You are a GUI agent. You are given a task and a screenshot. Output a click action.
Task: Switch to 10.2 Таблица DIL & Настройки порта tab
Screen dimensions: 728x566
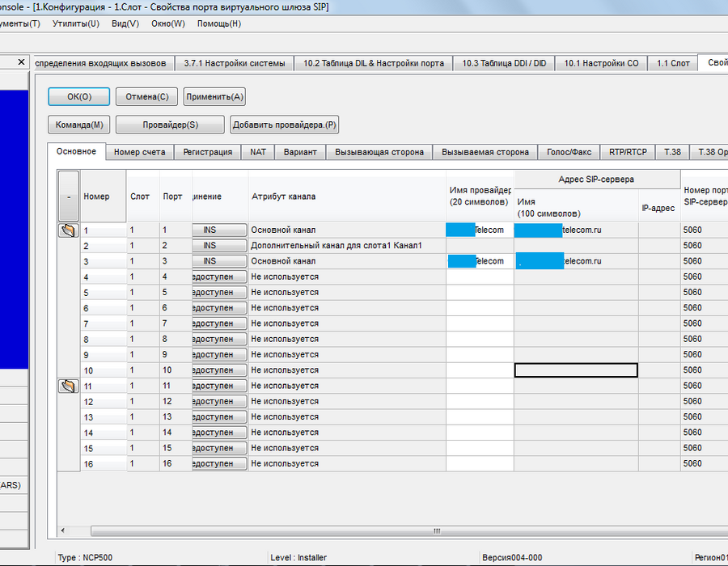(x=374, y=63)
